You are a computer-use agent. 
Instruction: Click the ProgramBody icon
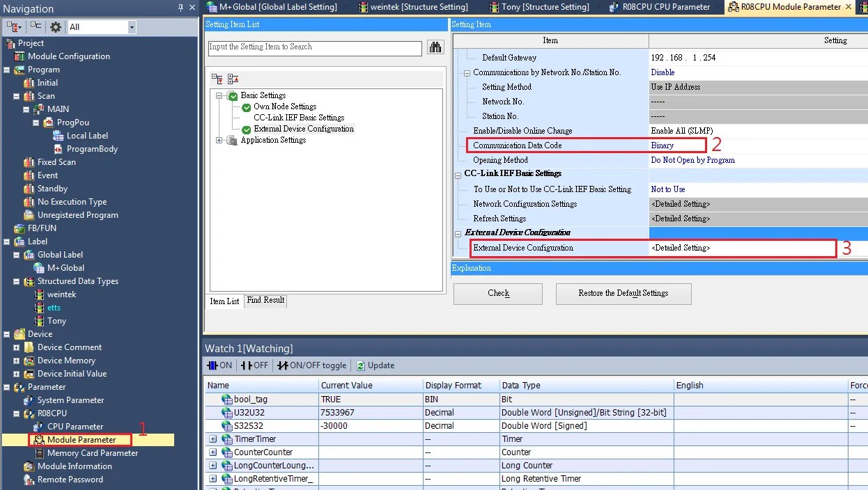click(59, 149)
